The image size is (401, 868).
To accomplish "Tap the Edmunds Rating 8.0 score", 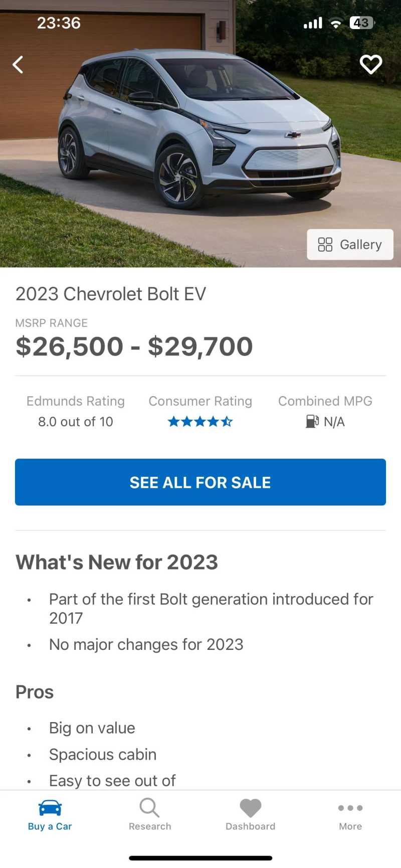I will (x=76, y=422).
